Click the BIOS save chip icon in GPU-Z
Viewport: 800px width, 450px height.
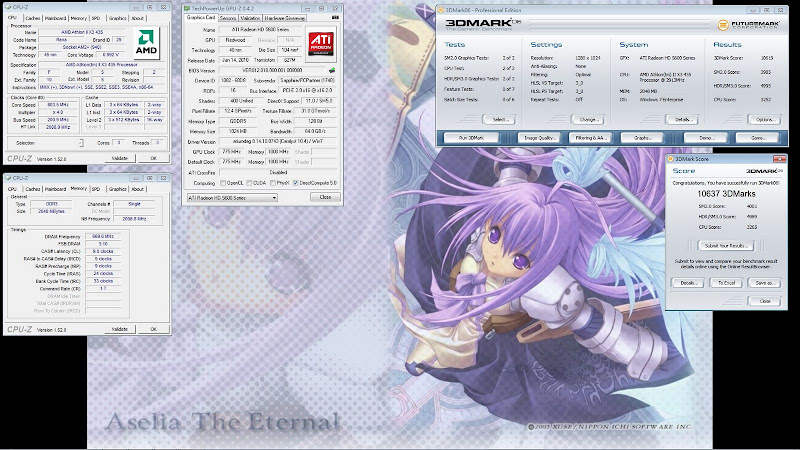[332, 70]
